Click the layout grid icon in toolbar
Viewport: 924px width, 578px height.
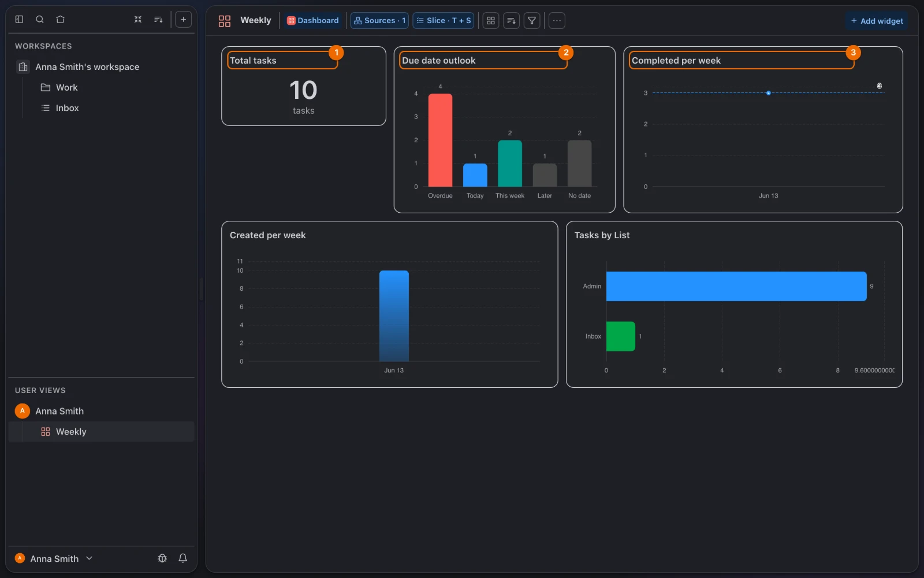[x=491, y=20]
